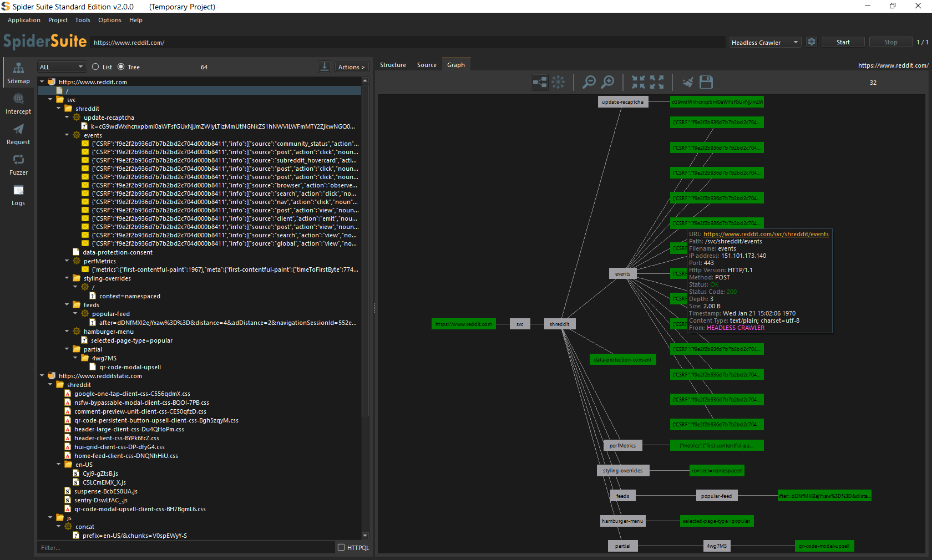This screenshot has width=932, height=560.
Task: Open the Headless Crawler dropdown
Action: click(764, 43)
